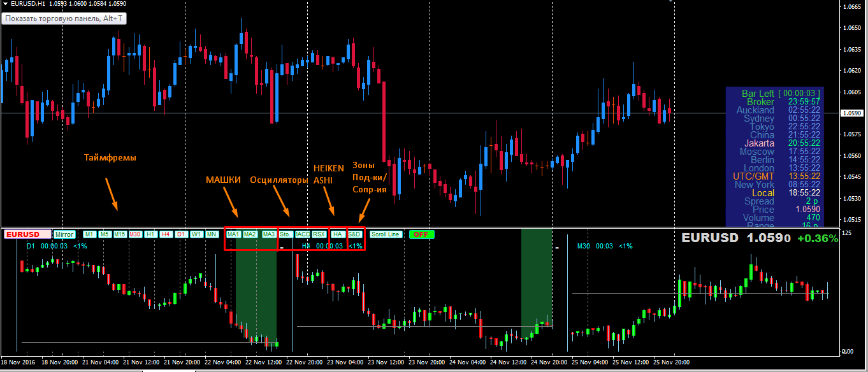Screen dimensions: 868x372
Task: Click the 1.0620 price axis label
Action: [x=852, y=71]
